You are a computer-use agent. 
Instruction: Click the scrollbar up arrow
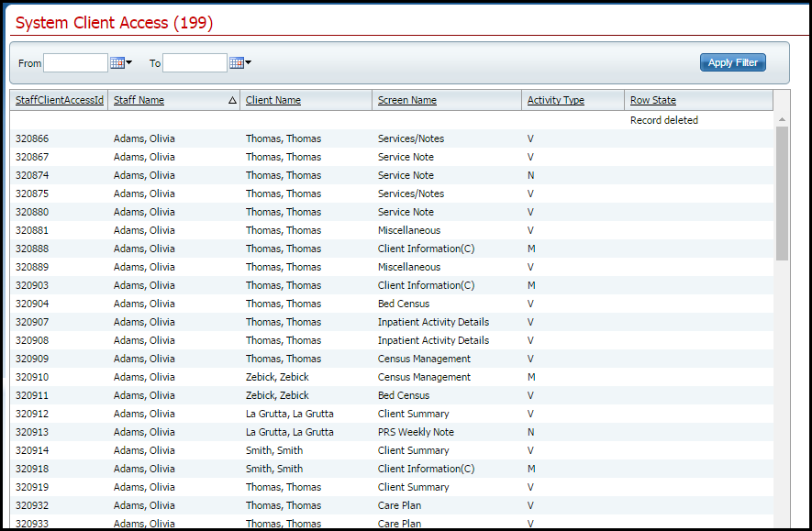pos(782,120)
